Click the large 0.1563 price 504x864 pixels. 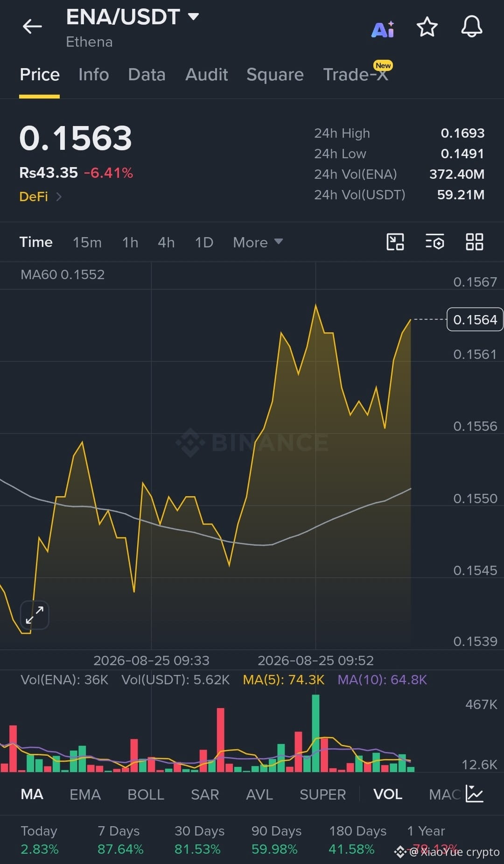76,138
